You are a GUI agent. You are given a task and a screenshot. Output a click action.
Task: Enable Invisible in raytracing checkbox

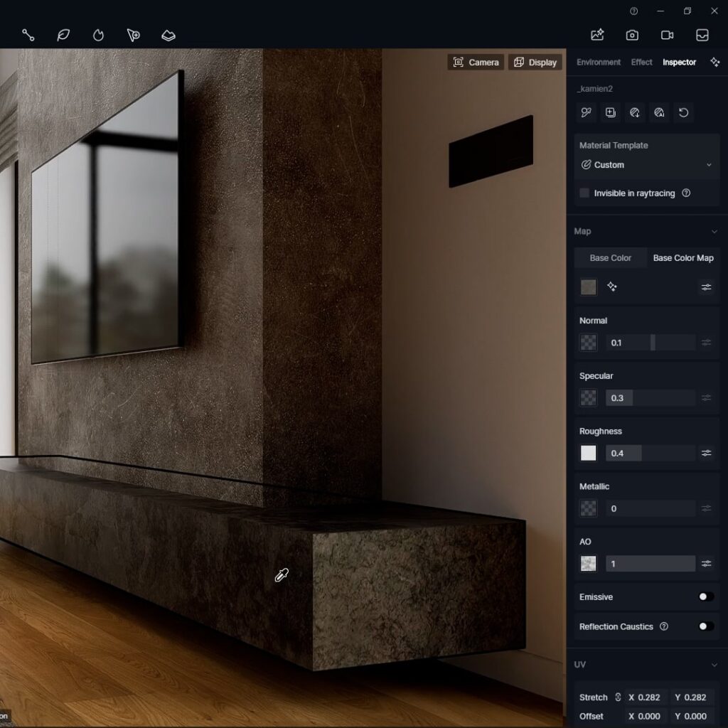tap(584, 193)
